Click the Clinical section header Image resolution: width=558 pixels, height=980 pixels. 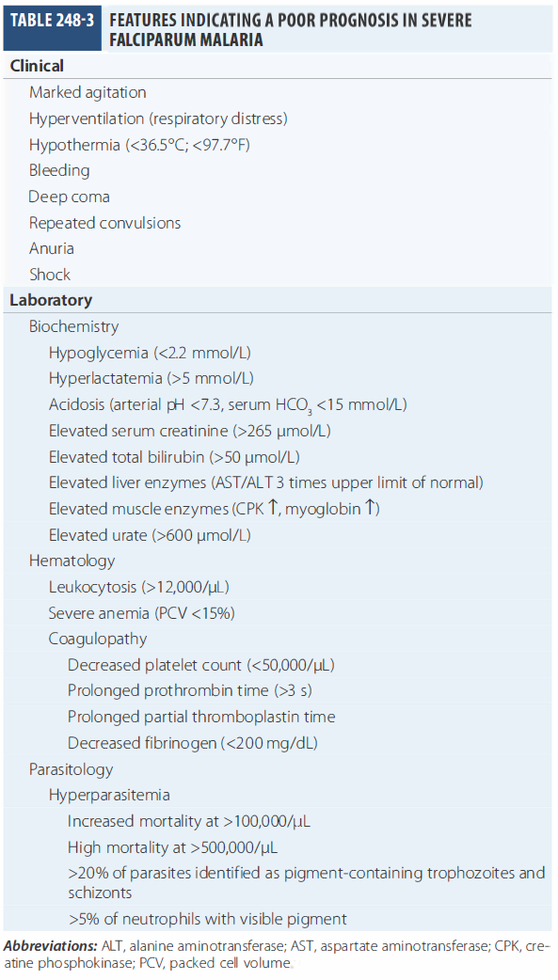point(37,66)
